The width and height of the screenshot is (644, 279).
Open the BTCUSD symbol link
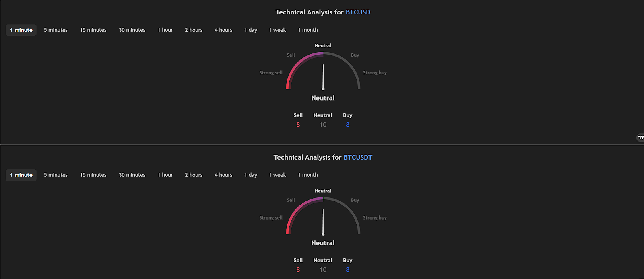pos(358,12)
